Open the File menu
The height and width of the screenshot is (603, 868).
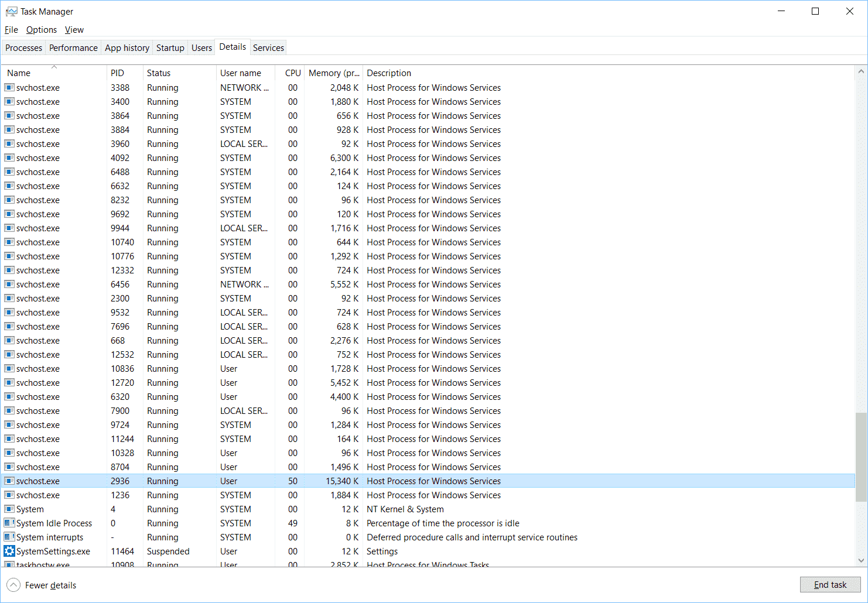[11, 30]
